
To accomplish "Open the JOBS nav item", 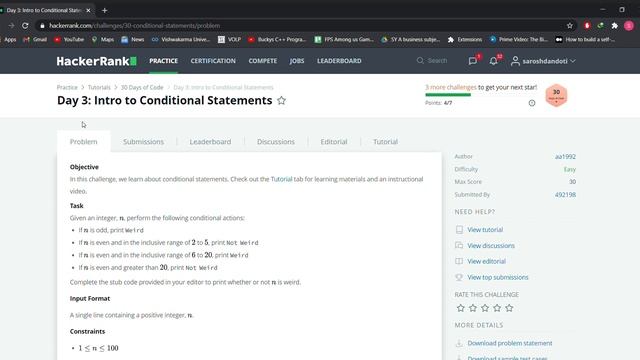I will coord(297,61).
